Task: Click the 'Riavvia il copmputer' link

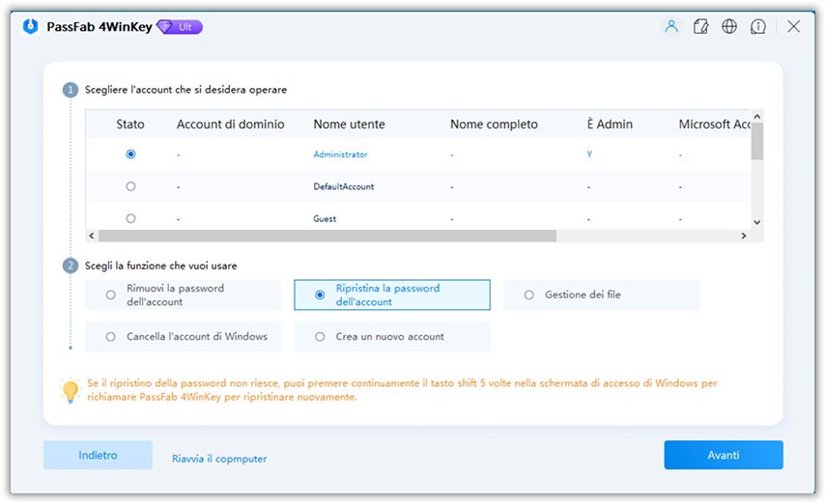Action: click(x=219, y=459)
